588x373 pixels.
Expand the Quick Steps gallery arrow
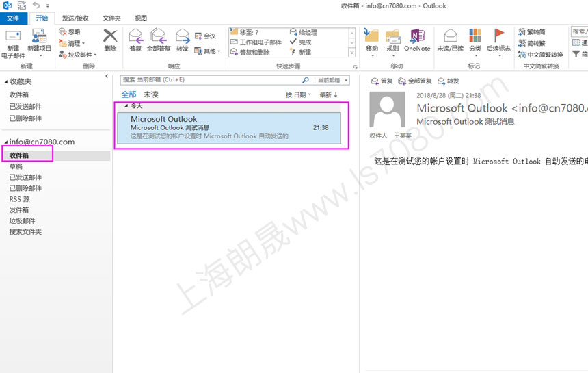click(351, 53)
